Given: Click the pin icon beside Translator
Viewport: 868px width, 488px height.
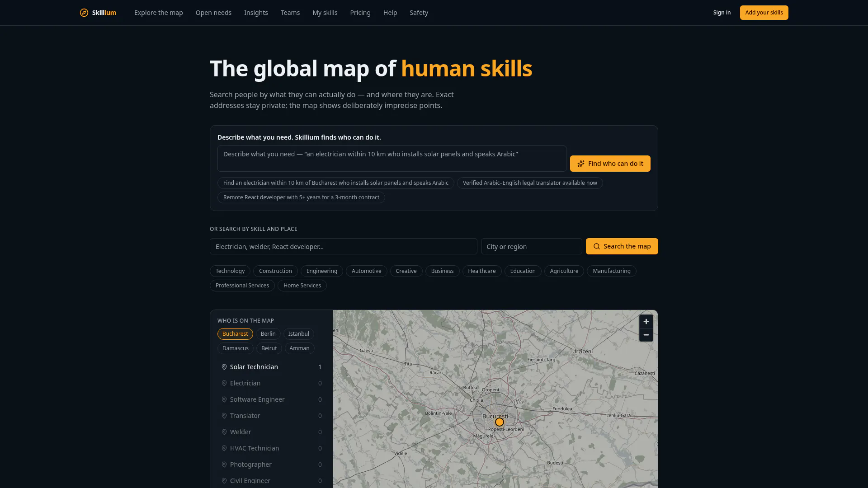Looking at the screenshot, I should (x=224, y=416).
